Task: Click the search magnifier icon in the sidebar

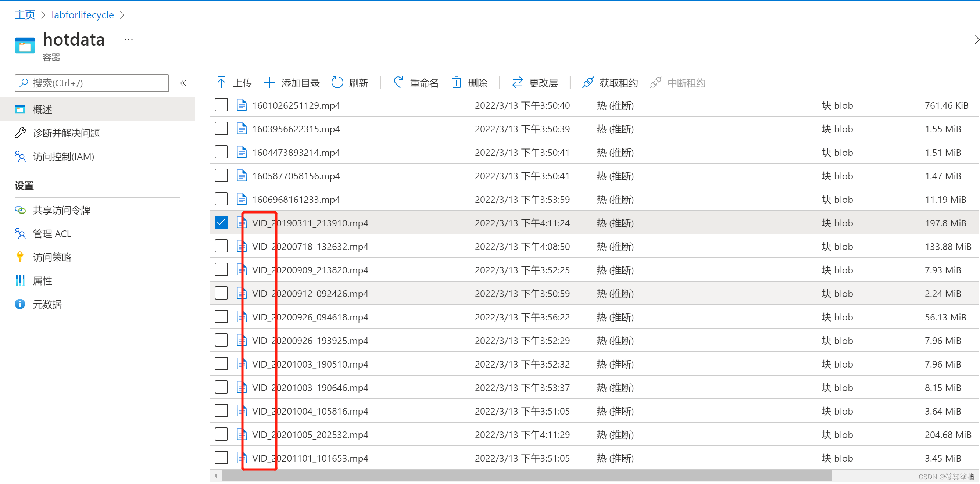Action: click(x=24, y=83)
